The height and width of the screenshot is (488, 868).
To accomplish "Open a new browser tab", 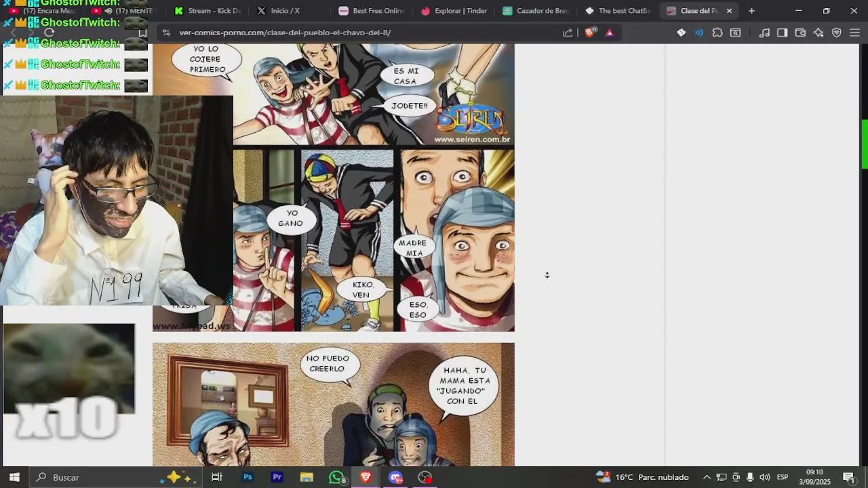I will click(x=751, y=11).
